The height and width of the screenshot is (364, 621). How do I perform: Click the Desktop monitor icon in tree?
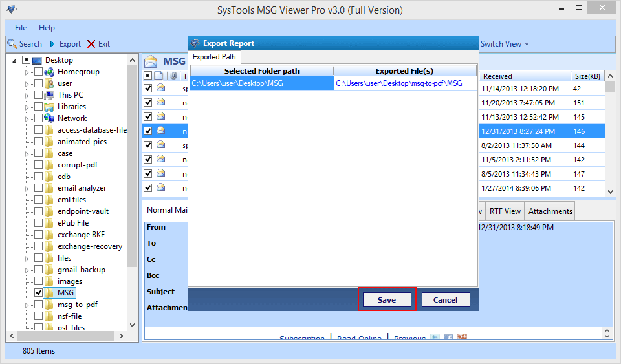[37, 61]
